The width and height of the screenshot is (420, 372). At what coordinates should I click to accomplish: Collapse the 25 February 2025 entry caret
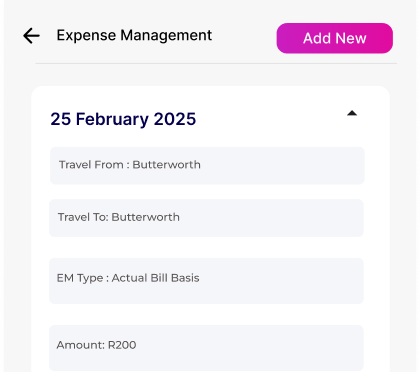click(x=352, y=113)
